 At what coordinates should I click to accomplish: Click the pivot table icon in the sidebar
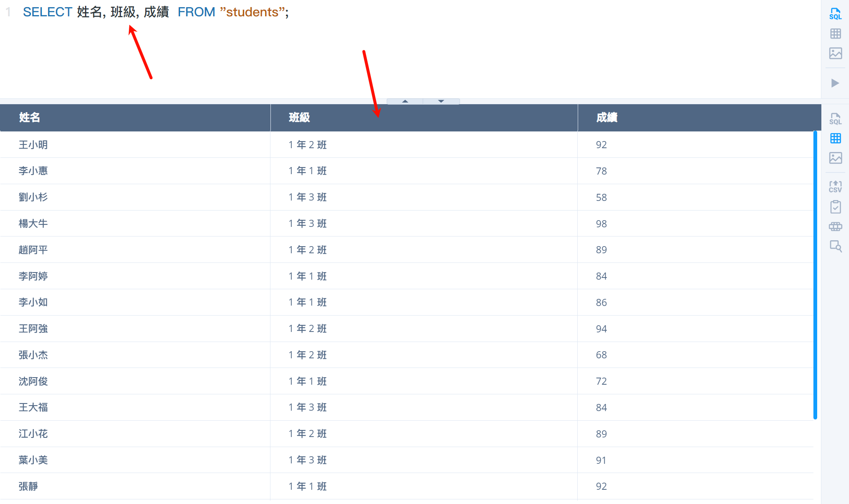835,226
